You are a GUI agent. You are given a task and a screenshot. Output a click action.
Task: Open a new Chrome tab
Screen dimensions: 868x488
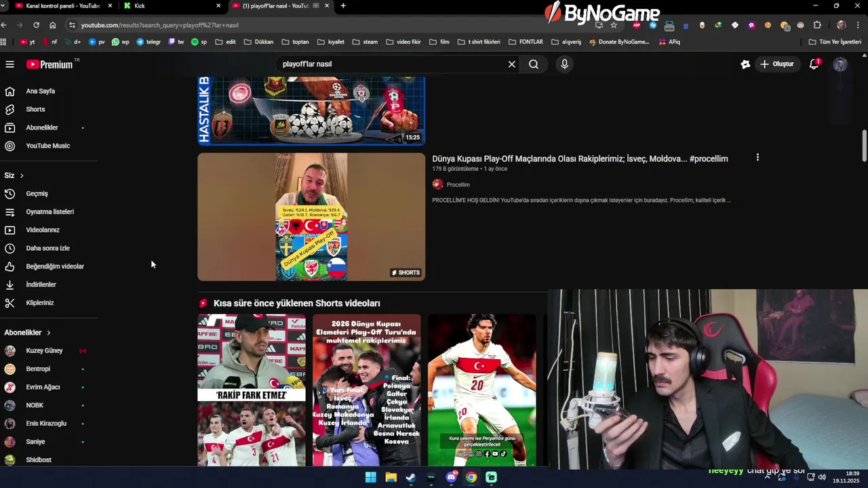343,5
